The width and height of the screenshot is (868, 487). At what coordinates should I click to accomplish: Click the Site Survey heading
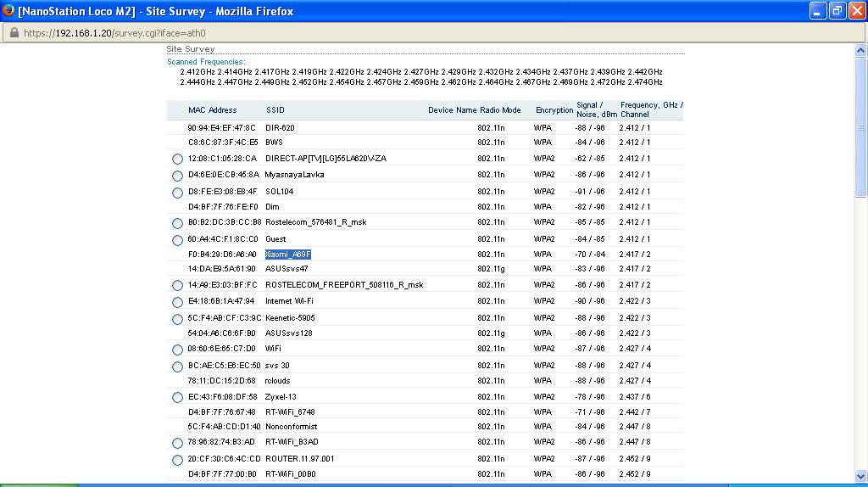[x=191, y=49]
